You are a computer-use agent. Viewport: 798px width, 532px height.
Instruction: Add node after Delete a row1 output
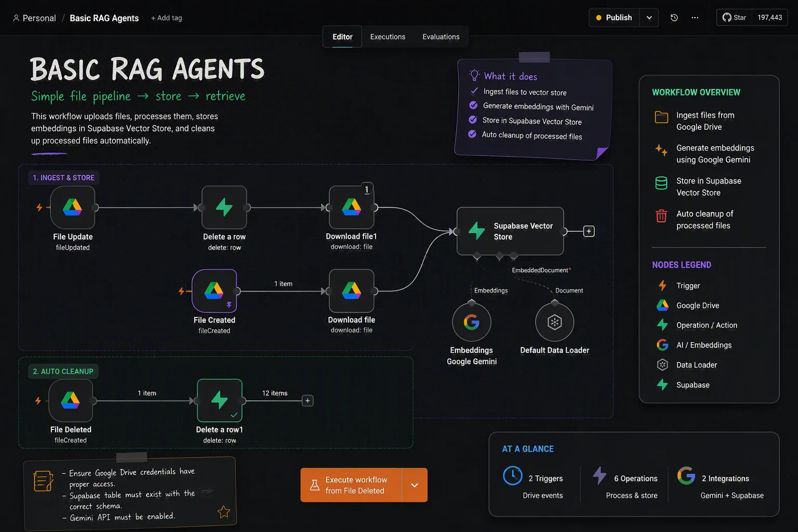(x=308, y=401)
